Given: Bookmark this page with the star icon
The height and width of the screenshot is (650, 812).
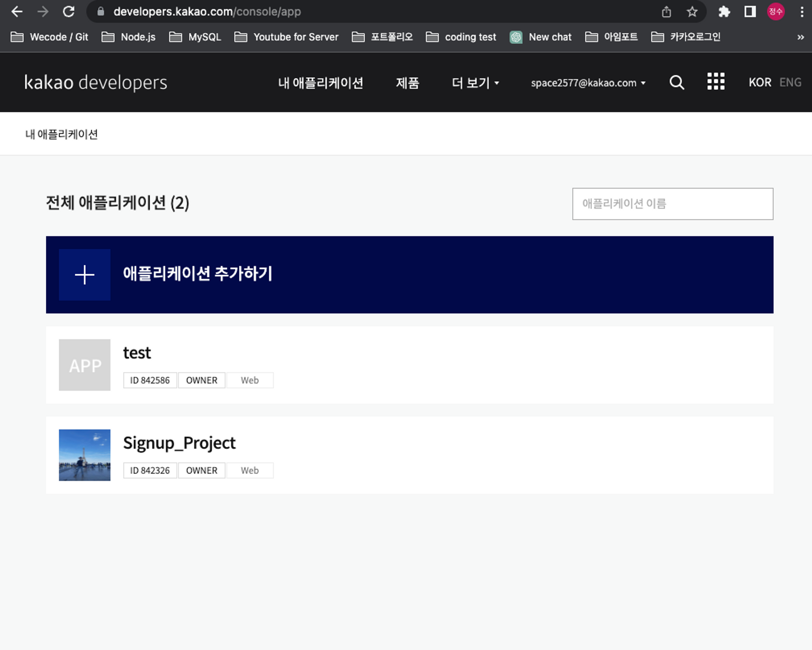Looking at the screenshot, I should click(x=692, y=12).
